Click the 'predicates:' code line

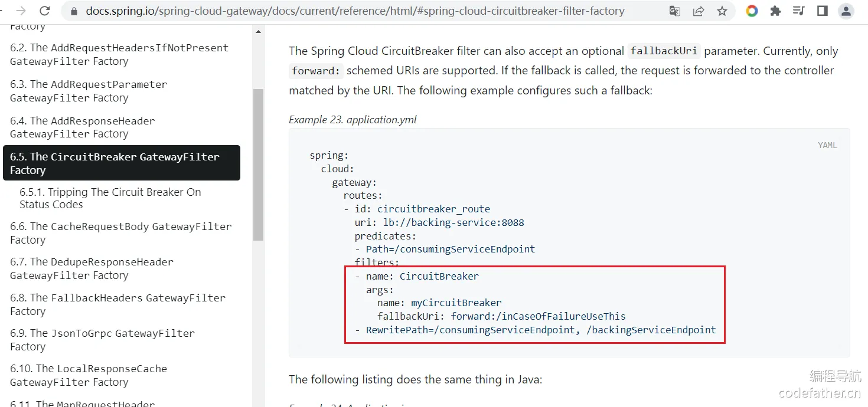click(x=386, y=236)
